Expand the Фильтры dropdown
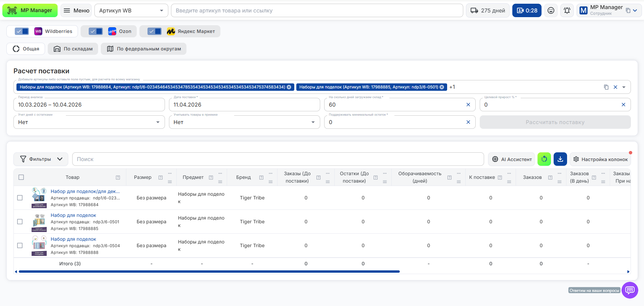Image resolution: width=644 pixels, height=306 pixels. click(x=41, y=159)
